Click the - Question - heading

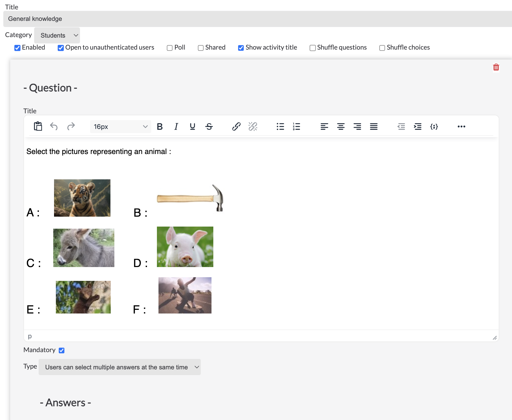(x=50, y=88)
